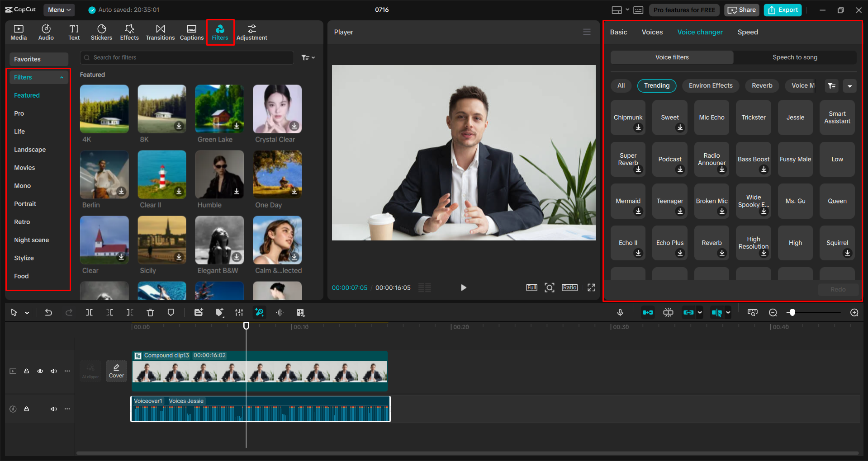The height and width of the screenshot is (461, 868).
Task: Open the fullscreen expand icon in player
Action: pos(591,287)
